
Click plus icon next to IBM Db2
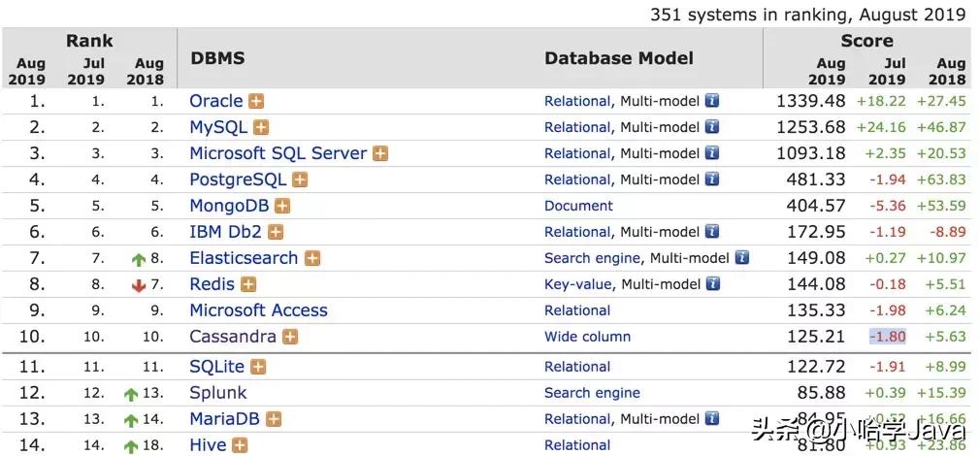(276, 232)
